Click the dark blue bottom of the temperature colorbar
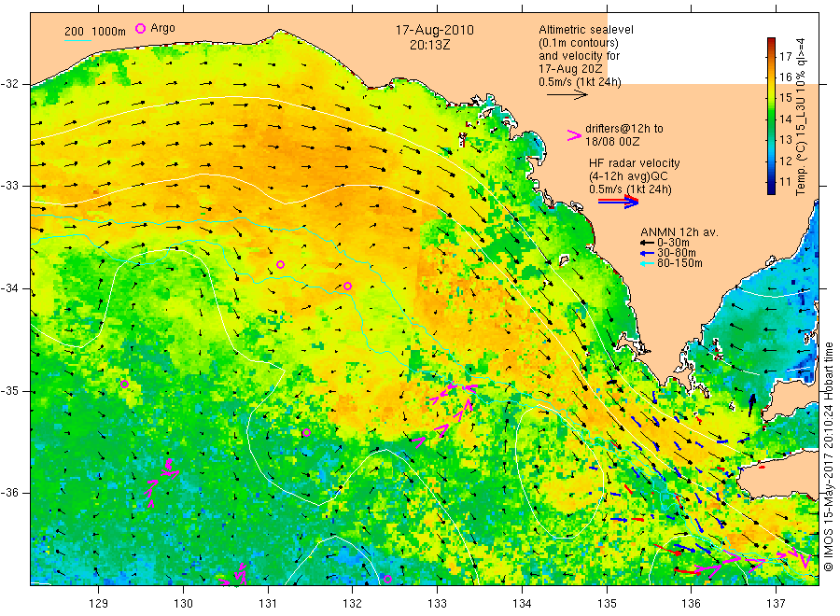Image resolution: width=840 pixels, height=616 pixels. point(771,189)
